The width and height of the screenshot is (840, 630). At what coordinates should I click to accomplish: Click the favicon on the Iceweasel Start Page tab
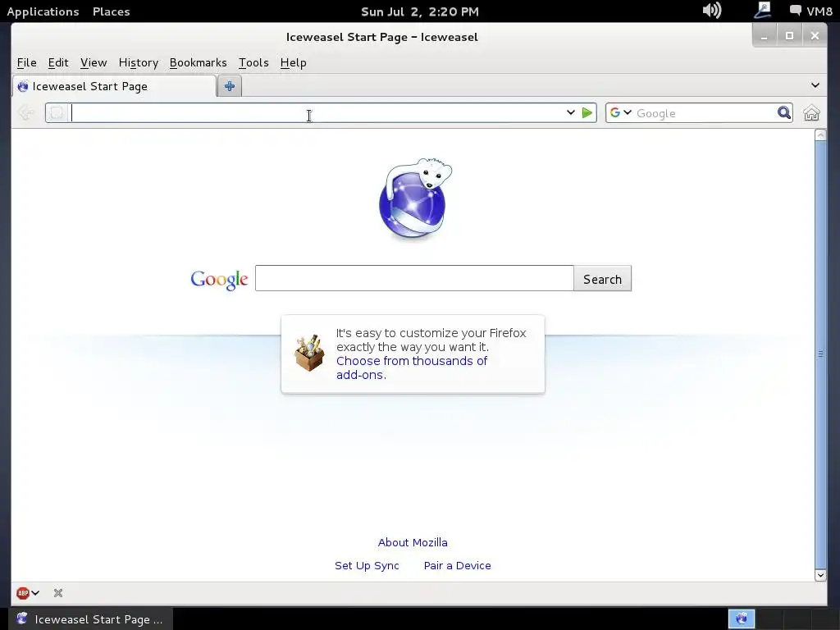point(22,86)
